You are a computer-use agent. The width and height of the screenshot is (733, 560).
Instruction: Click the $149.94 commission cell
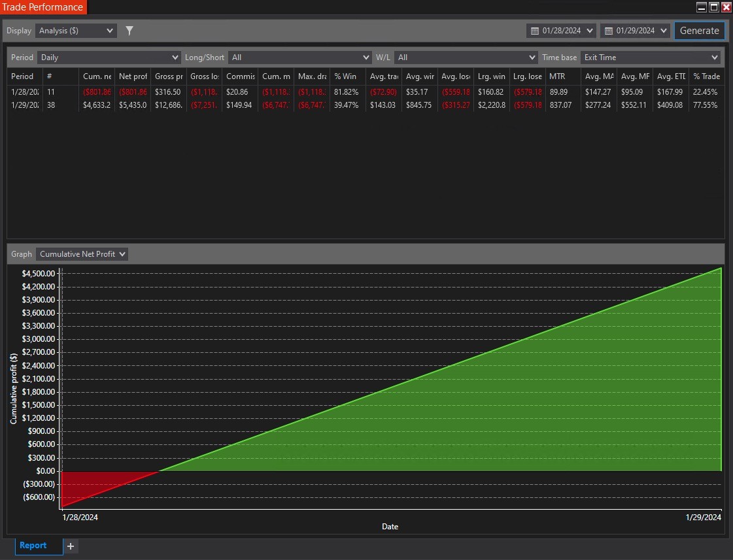(239, 105)
